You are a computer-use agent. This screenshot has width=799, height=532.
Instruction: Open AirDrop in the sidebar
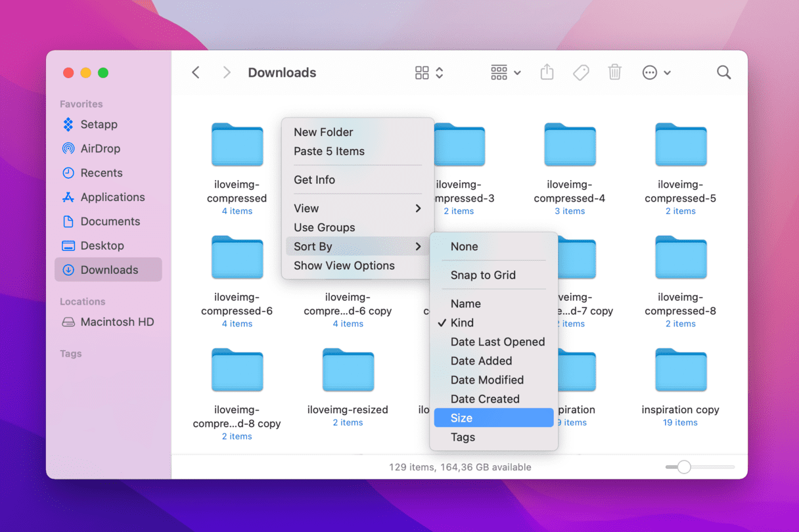click(x=100, y=148)
